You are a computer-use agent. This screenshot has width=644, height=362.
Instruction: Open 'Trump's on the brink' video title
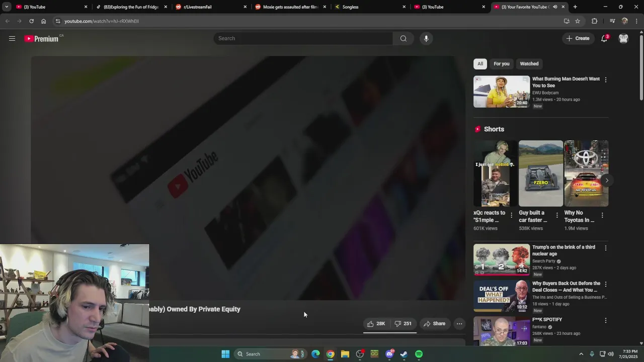563,250
